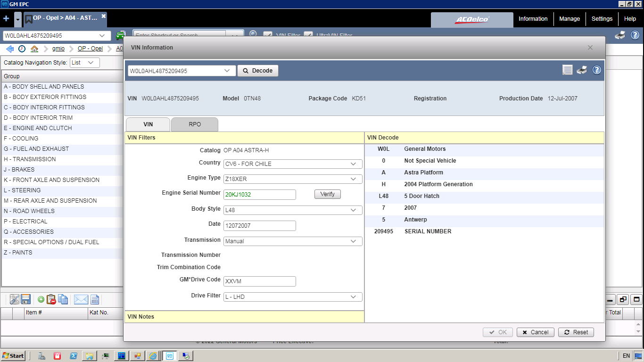Click the search magnifier icon in toolbar
This screenshot has height=362, width=644.
(x=253, y=34)
